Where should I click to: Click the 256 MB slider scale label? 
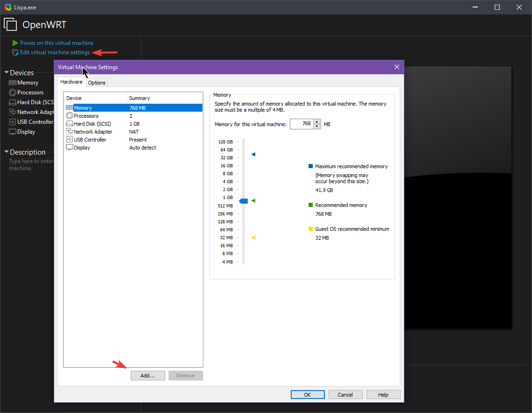(x=225, y=214)
